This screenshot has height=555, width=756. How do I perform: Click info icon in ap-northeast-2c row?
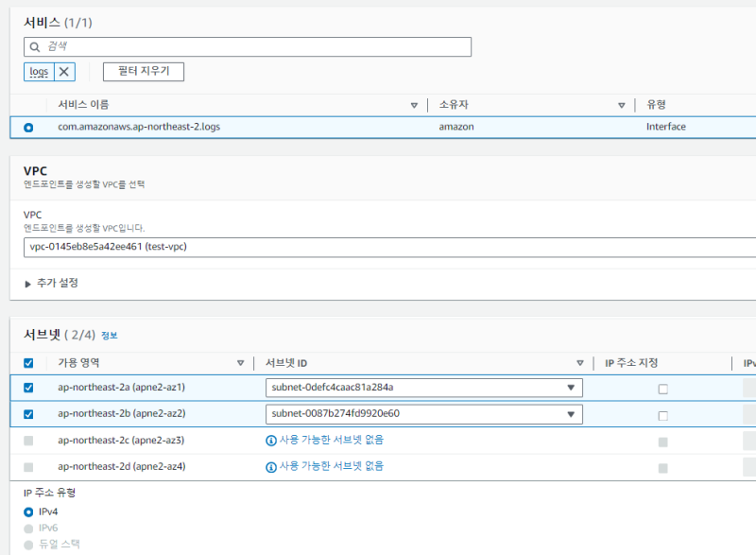tap(271, 441)
